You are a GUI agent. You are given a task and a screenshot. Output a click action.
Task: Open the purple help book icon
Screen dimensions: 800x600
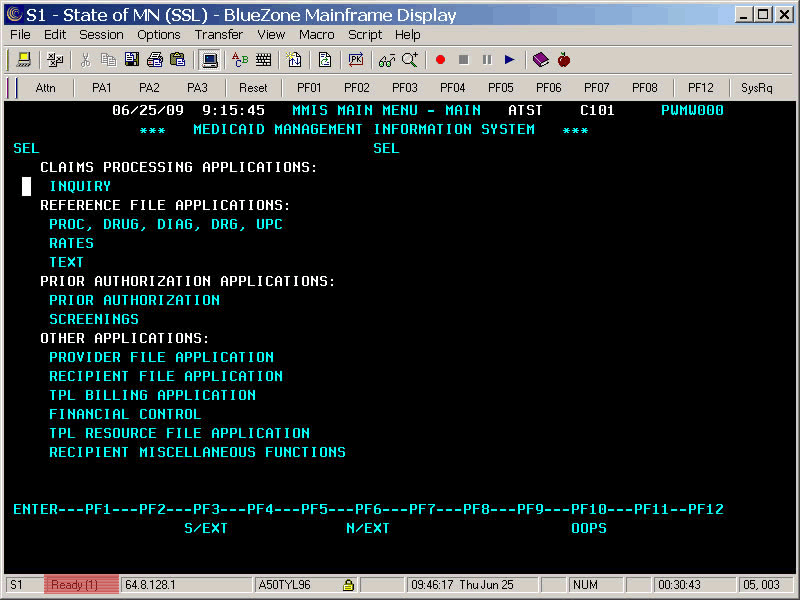[540, 60]
